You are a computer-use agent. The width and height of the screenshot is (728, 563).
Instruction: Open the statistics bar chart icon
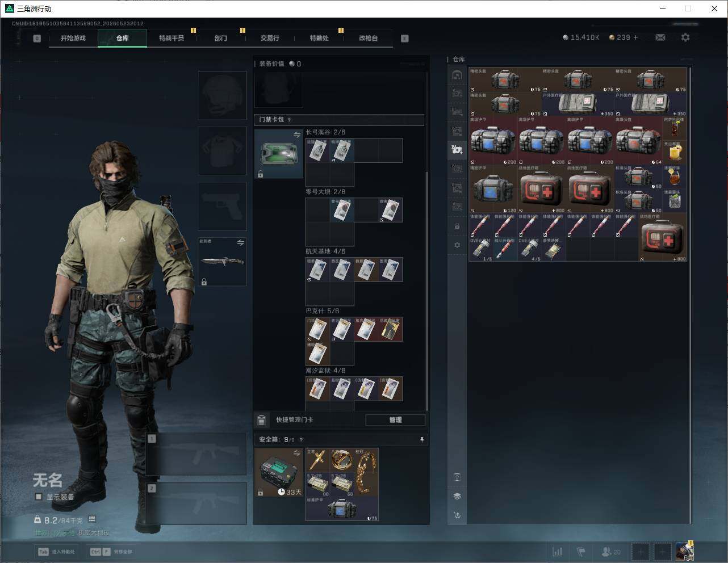pyautogui.click(x=558, y=552)
